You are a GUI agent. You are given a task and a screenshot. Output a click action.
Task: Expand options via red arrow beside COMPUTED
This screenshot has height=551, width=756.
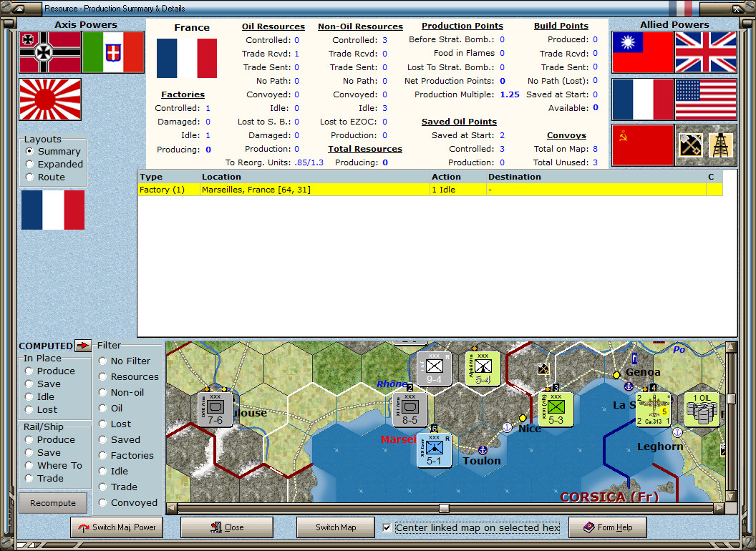coord(82,346)
